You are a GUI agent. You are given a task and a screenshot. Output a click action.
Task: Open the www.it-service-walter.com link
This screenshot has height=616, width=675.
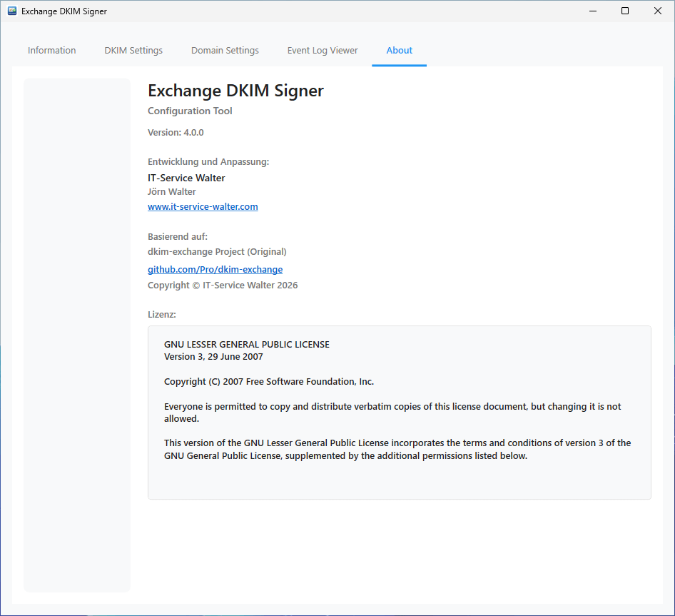point(203,207)
